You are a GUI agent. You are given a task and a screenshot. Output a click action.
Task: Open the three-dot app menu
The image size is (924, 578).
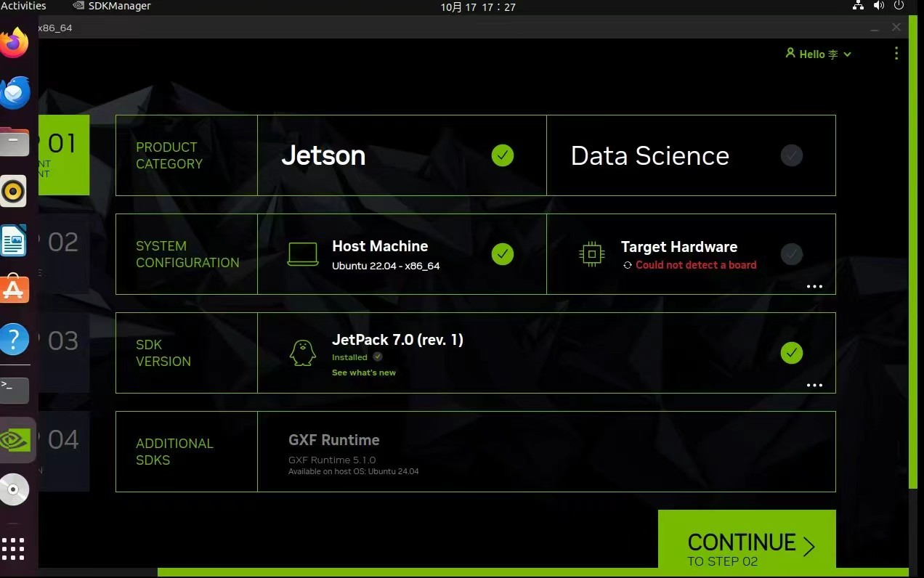[896, 54]
